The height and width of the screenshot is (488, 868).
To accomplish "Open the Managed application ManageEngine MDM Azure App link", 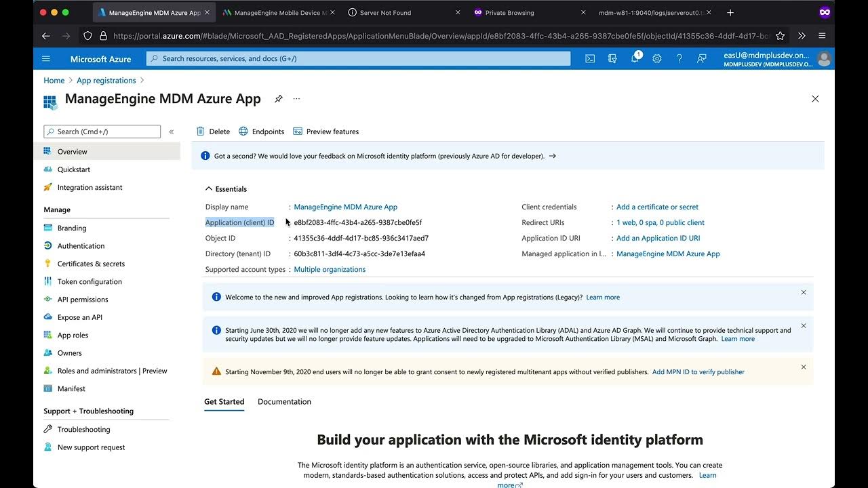I will [668, 253].
